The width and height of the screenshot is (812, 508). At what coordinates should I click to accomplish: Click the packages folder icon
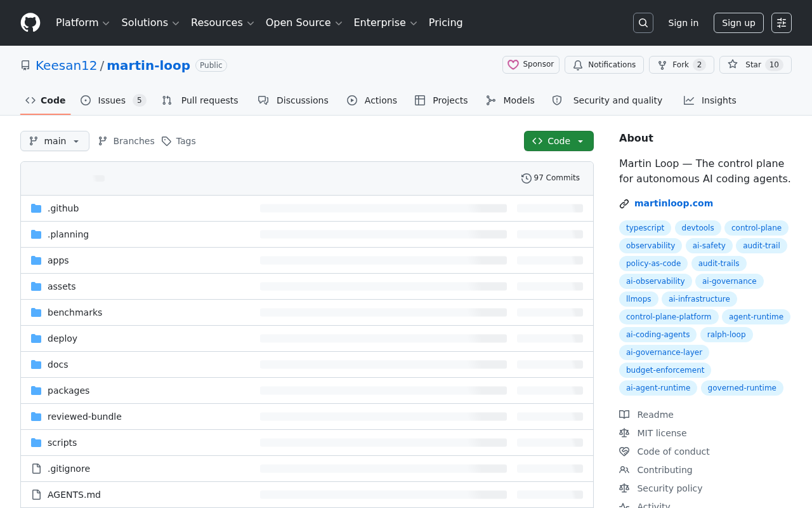click(36, 391)
